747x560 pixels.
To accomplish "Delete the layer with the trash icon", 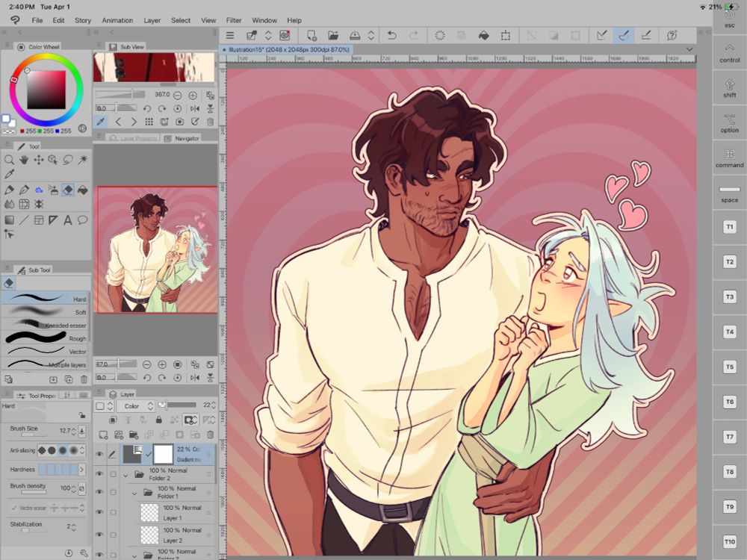I will (210, 435).
